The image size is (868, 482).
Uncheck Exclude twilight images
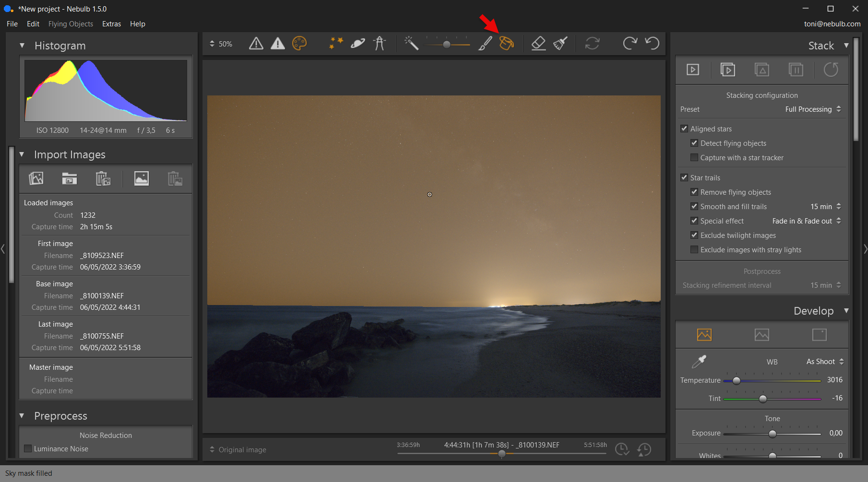click(x=694, y=235)
